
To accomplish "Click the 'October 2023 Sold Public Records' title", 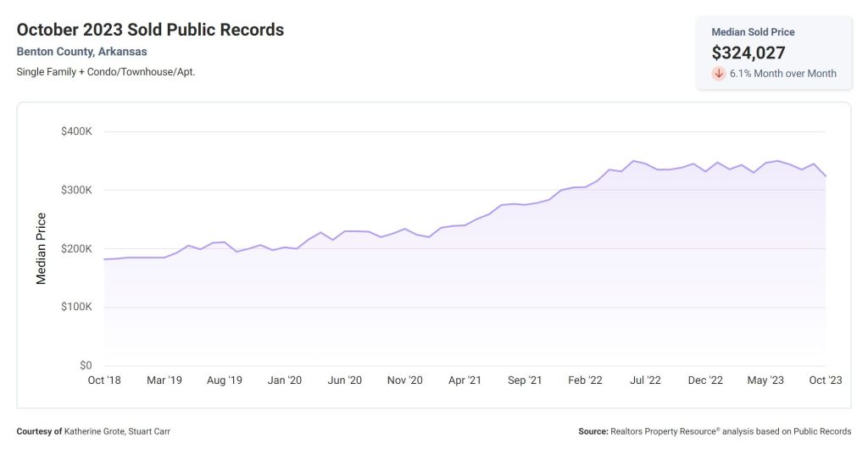I will click(x=150, y=30).
